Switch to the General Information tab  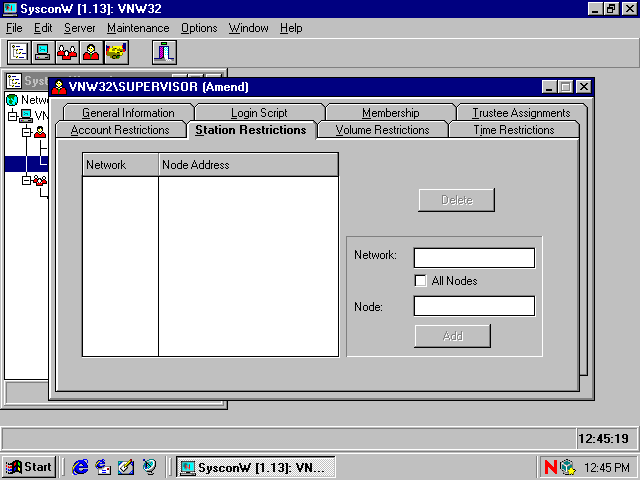click(x=128, y=113)
